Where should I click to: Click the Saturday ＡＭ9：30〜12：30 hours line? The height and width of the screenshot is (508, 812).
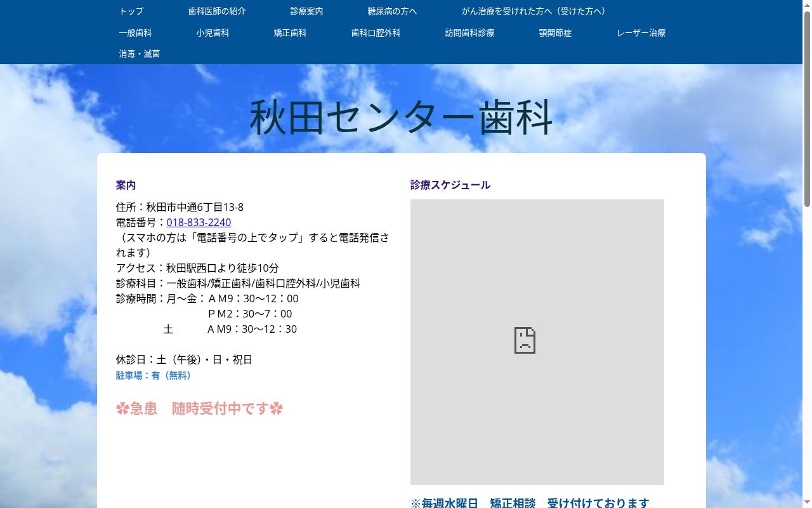click(x=230, y=329)
